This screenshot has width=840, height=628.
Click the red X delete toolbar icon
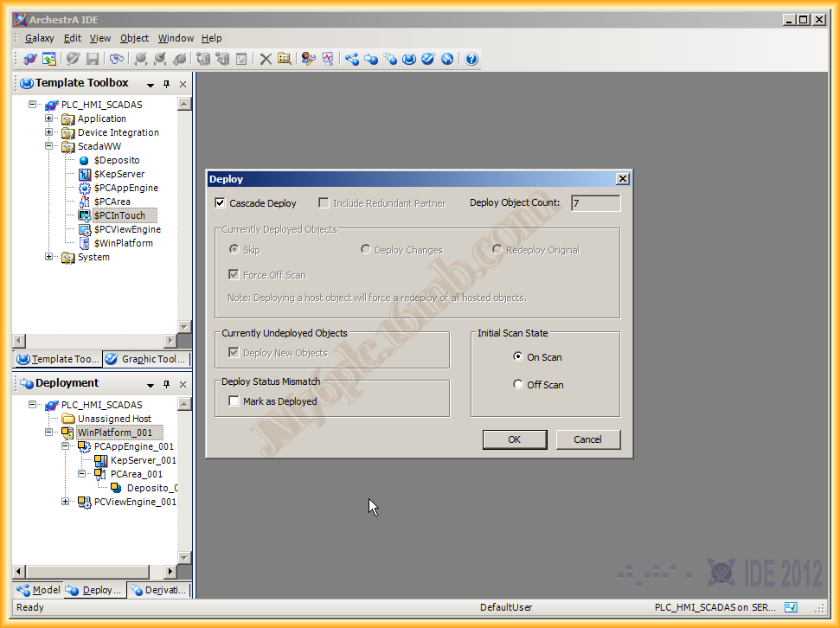click(266, 59)
